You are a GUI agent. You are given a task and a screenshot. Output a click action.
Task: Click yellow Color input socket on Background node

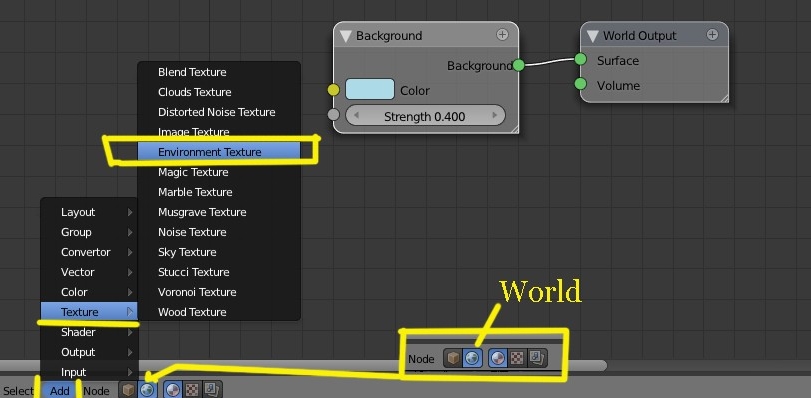click(334, 90)
